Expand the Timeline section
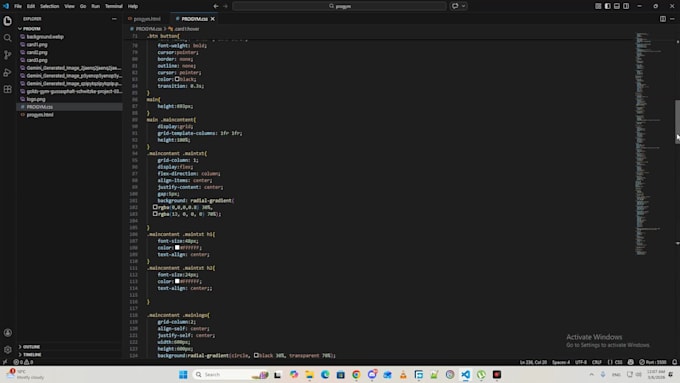The height and width of the screenshot is (383, 680). (69, 355)
